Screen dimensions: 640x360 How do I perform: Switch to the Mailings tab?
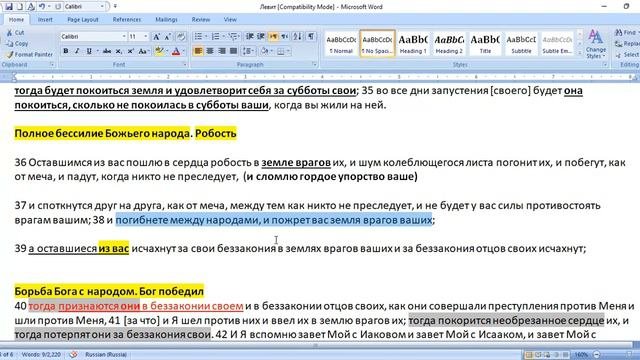(x=166, y=20)
